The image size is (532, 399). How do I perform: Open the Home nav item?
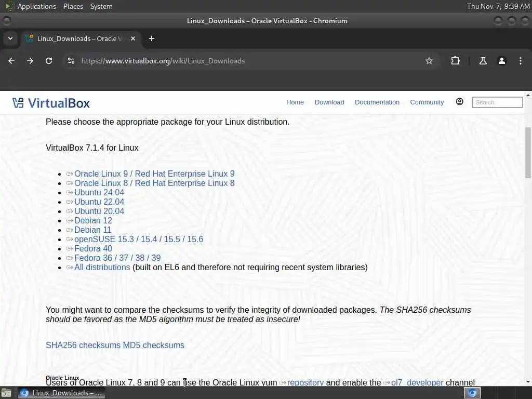point(295,102)
